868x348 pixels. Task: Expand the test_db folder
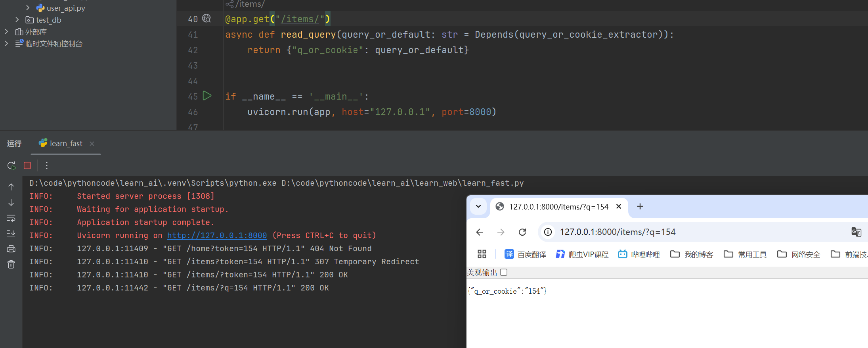17,20
